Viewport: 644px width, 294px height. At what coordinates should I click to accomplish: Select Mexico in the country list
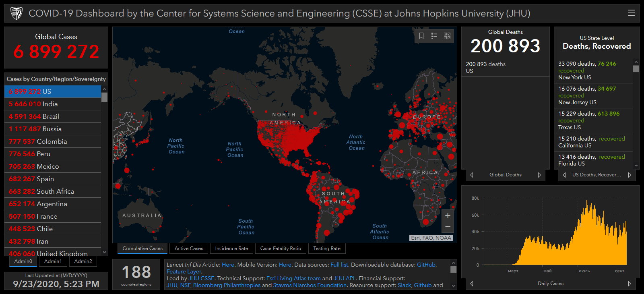[x=53, y=166]
